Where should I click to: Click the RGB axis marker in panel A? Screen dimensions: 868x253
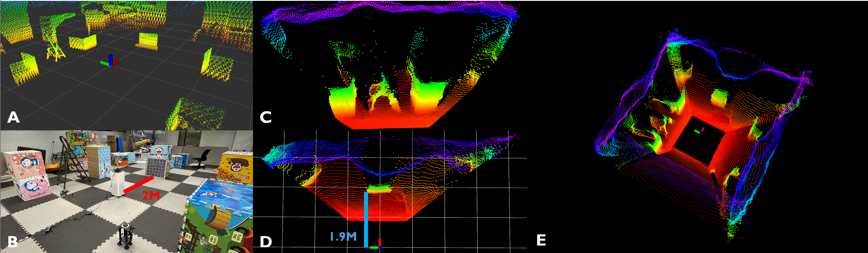[x=110, y=61]
